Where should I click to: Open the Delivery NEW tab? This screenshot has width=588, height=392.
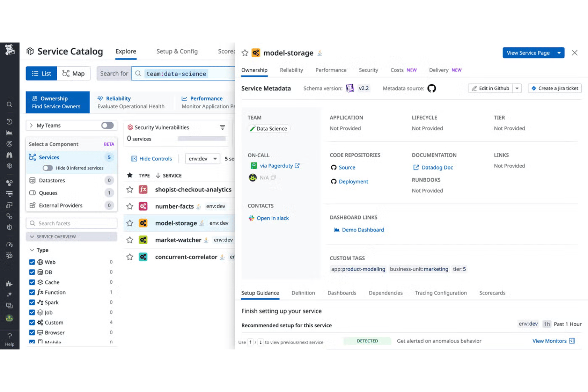click(445, 70)
